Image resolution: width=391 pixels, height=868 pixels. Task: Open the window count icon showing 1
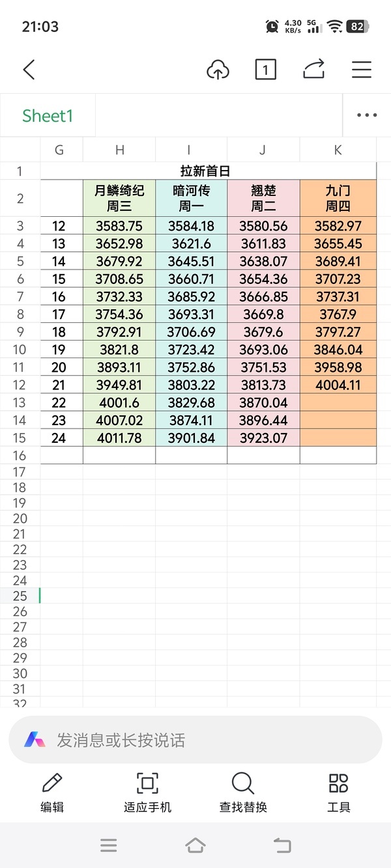point(265,70)
